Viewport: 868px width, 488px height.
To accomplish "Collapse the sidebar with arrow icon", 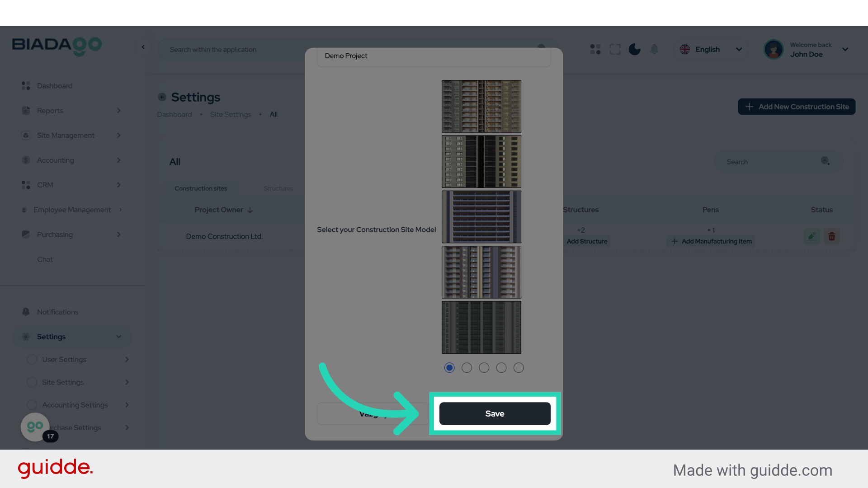I will click(x=143, y=47).
